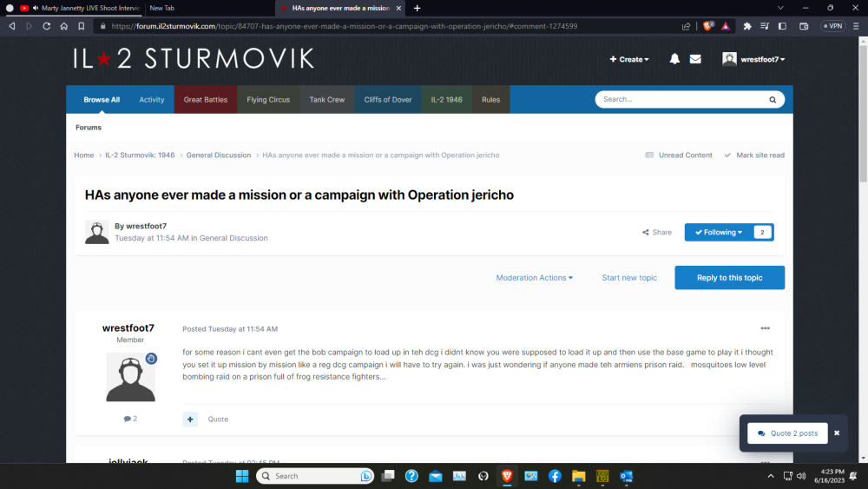Open browser extensions puzzle icon
This screenshot has height=489, width=868.
pos(747,26)
